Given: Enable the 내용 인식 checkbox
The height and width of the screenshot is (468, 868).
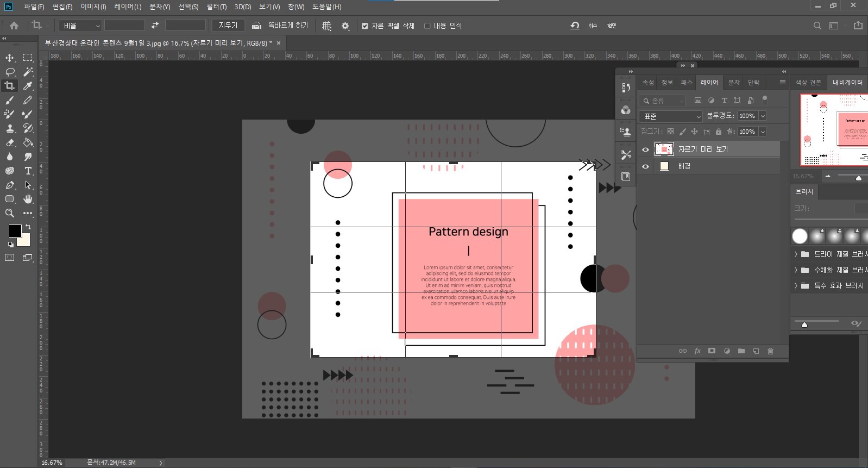Looking at the screenshot, I should (427, 26).
